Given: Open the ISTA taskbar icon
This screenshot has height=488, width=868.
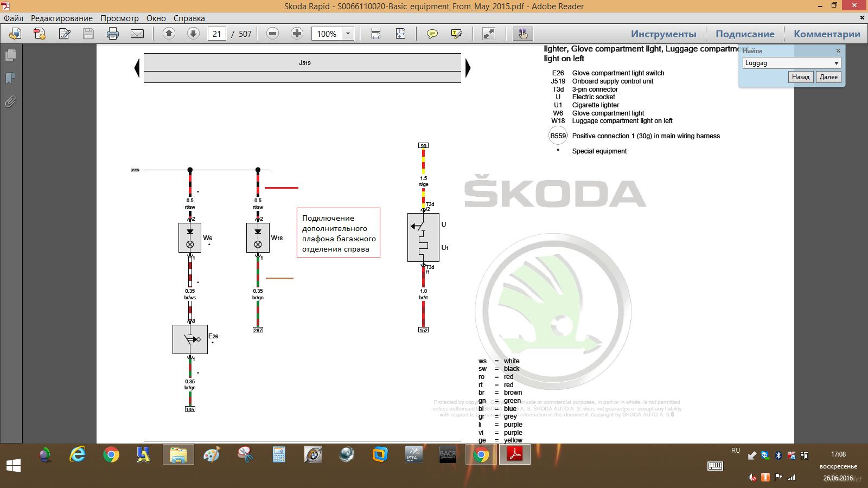Looking at the screenshot, I should 414,454.
